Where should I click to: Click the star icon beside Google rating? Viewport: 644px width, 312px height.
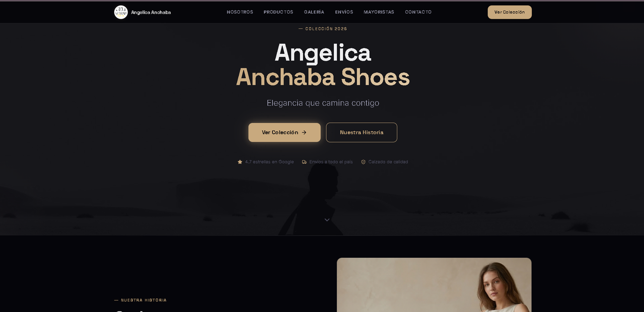(x=240, y=162)
